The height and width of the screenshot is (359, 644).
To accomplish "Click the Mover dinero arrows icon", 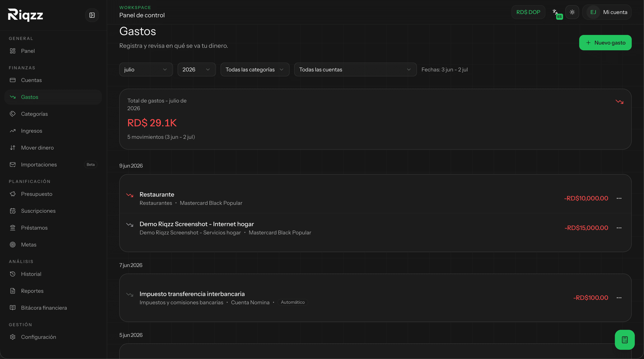I will 13,148.
